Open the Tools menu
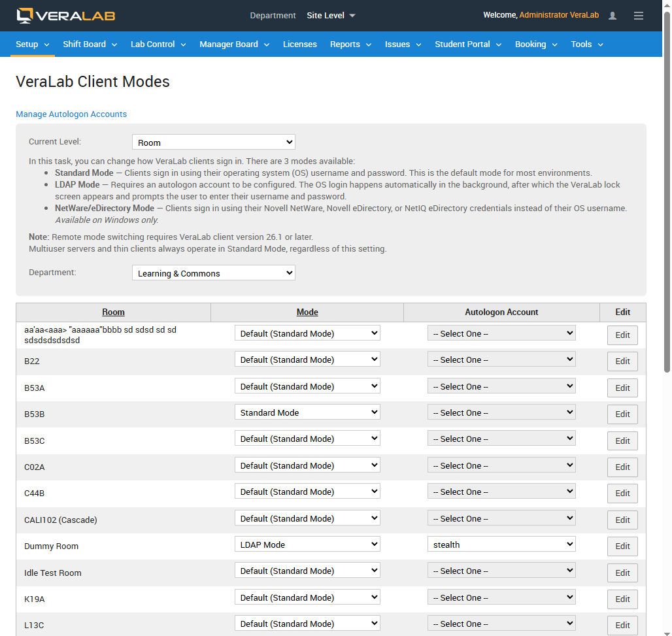 click(x=587, y=44)
